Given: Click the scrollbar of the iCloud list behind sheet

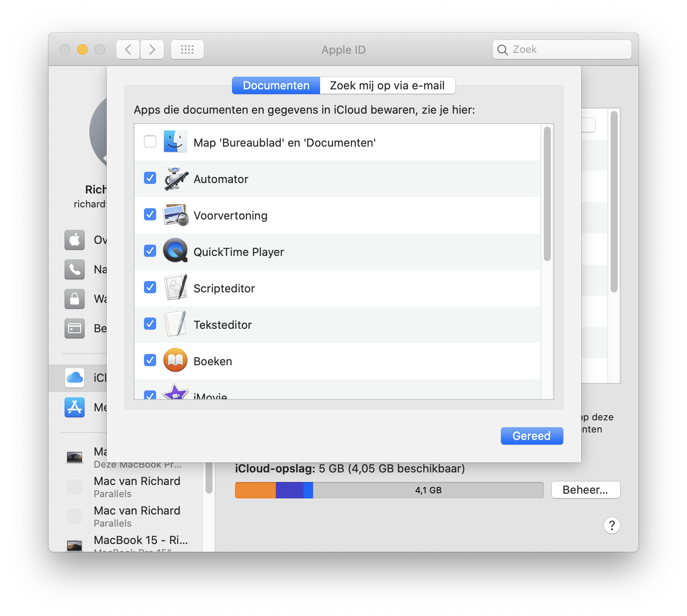Looking at the screenshot, I should click(x=614, y=202).
